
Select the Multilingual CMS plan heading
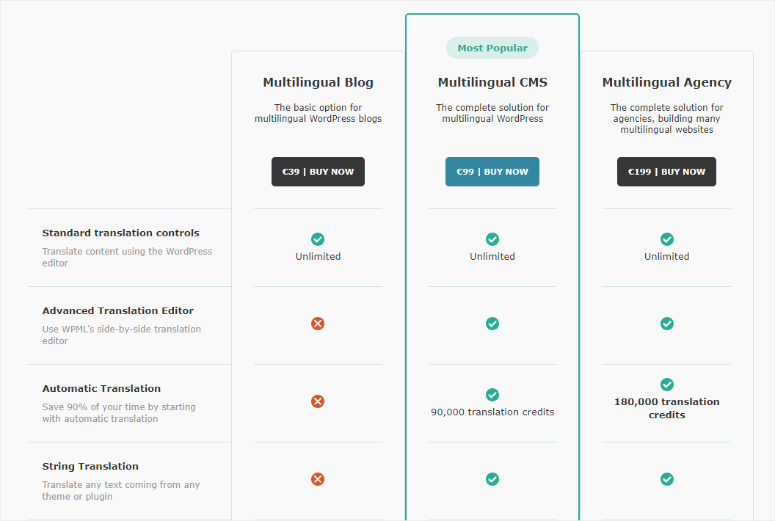tap(492, 83)
